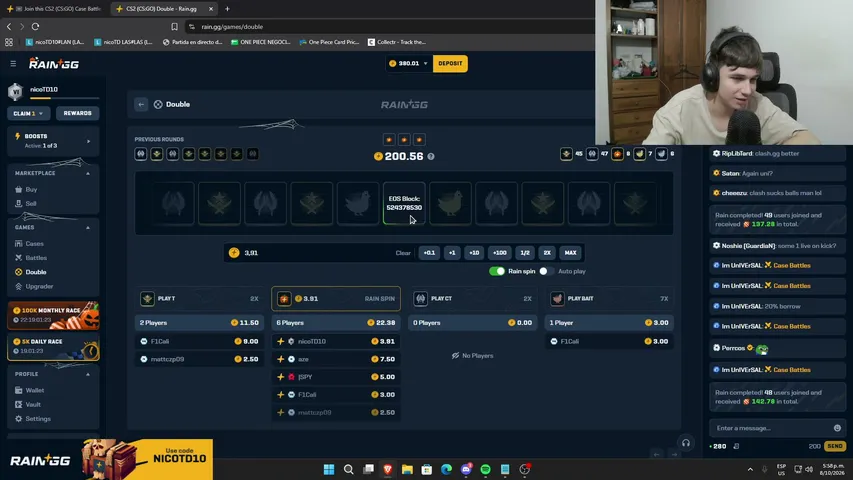
Task: Open Wallet under Profile
Action: (x=34, y=390)
